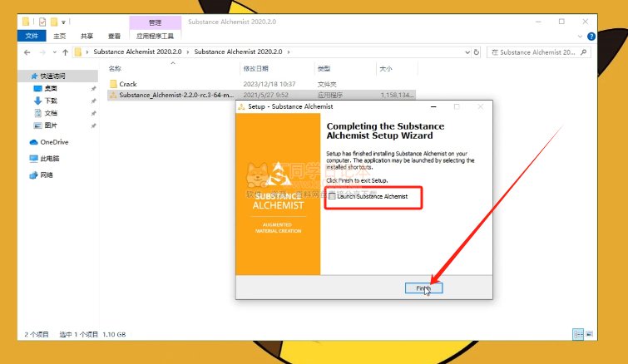Expand chevron after last breadcrumb segment

click(289, 52)
